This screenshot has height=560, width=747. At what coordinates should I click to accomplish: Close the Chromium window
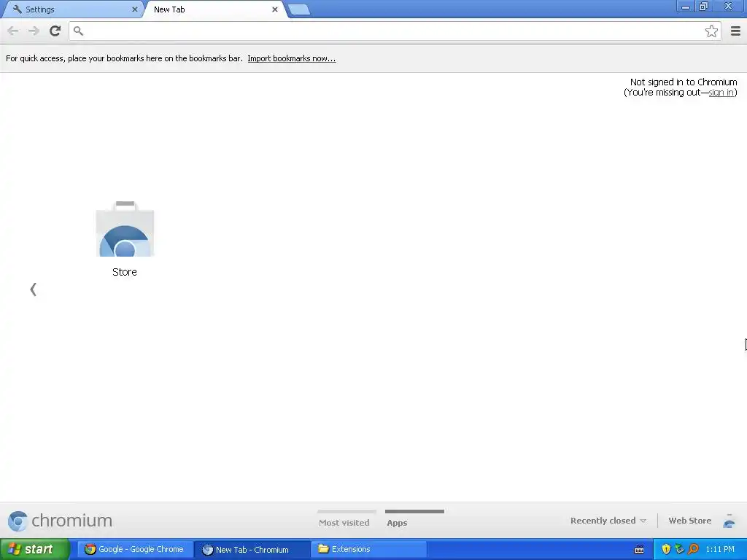pos(729,6)
